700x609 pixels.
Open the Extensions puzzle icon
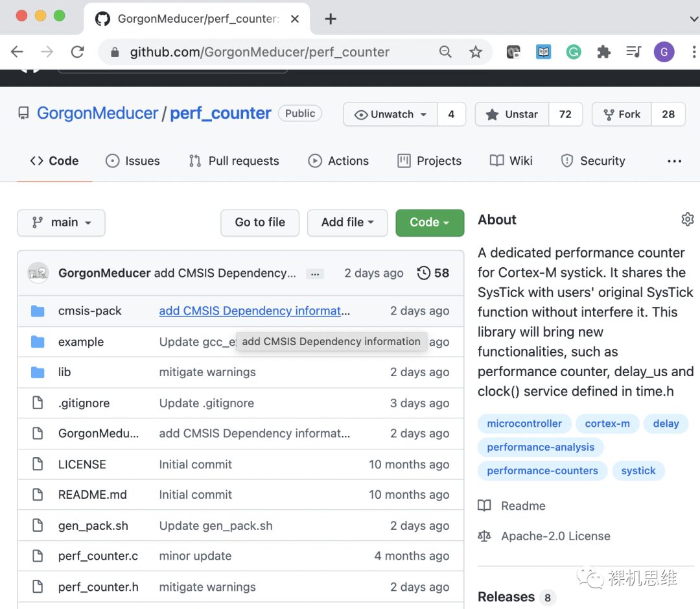pos(603,52)
